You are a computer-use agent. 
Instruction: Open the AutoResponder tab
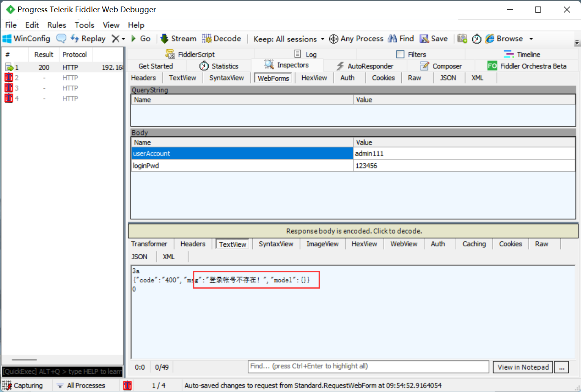365,66
